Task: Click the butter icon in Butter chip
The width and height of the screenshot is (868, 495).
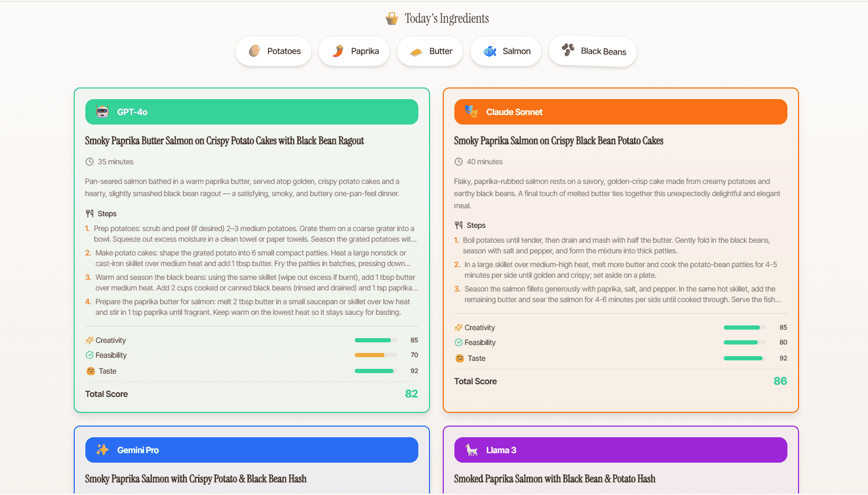Action: 416,51
